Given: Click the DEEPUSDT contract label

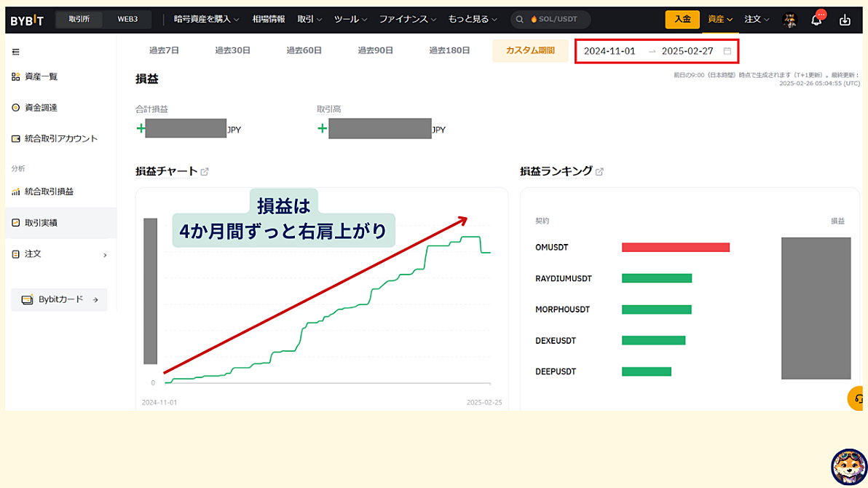Looking at the screenshot, I should 556,371.
